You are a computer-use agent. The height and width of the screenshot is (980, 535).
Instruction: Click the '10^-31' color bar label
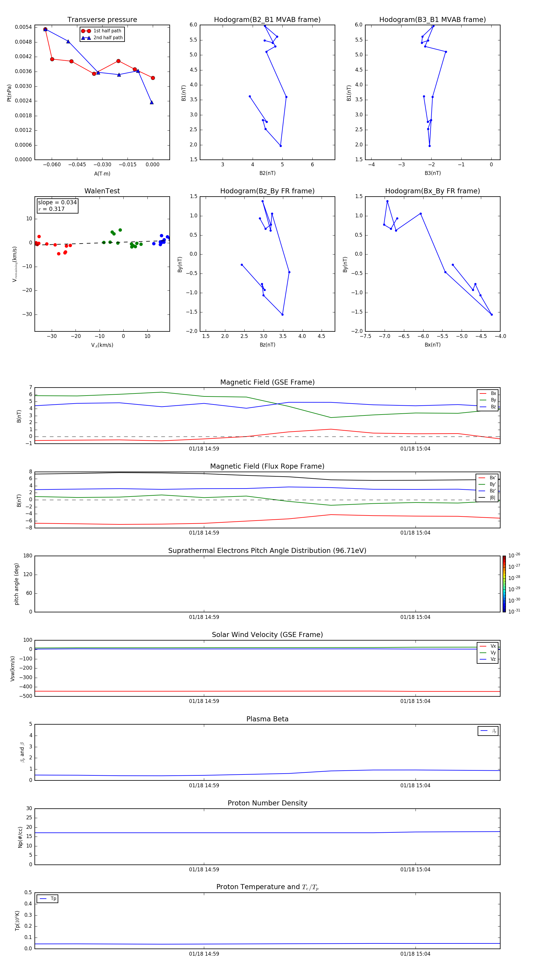point(514,611)
